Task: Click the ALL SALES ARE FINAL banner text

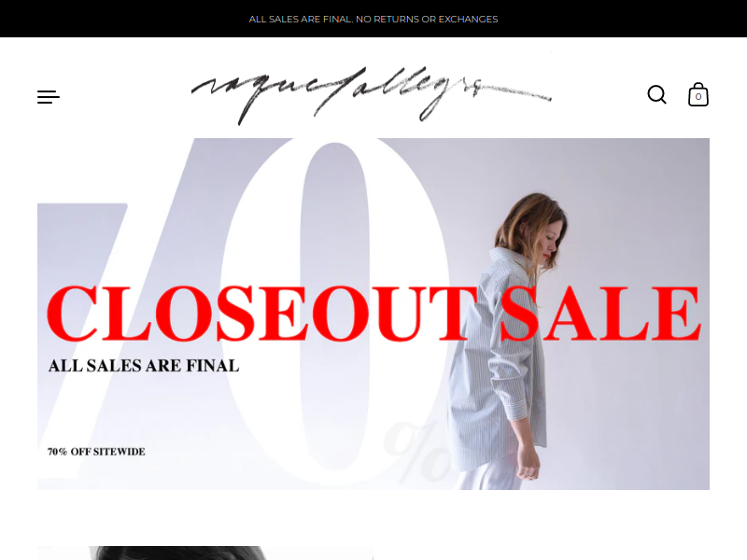Action: tap(144, 366)
